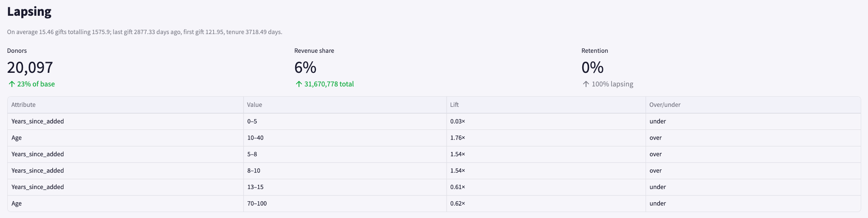The image size is (868, 218).
Task: Click the 6% revenue share value
Action: (x=305, y=67)
